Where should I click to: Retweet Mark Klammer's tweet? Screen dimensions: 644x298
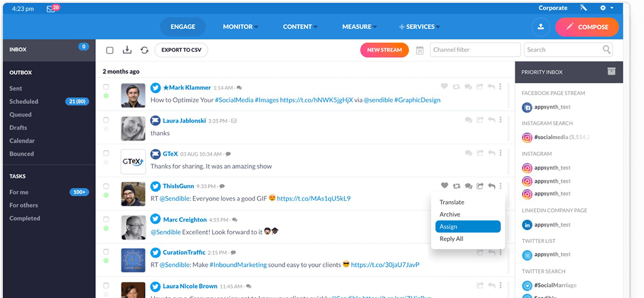pos(457,87)
